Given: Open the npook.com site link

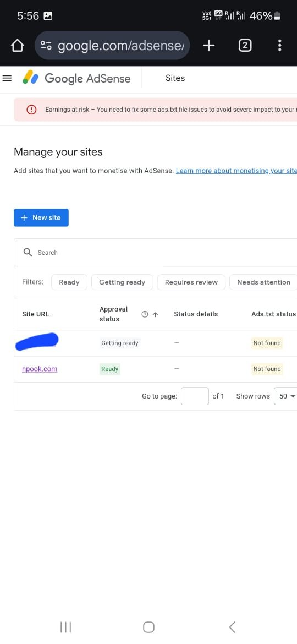Looking at the screenshot, I should coord(40,369).
